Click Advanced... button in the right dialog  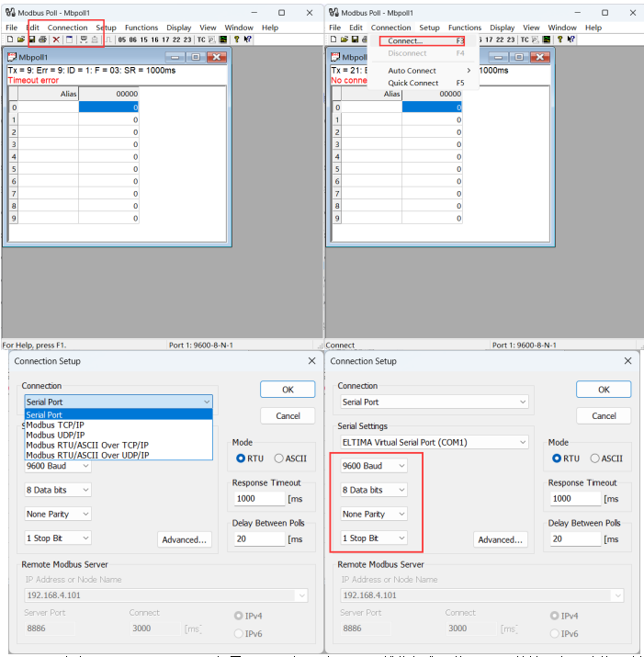pos(500,539)
